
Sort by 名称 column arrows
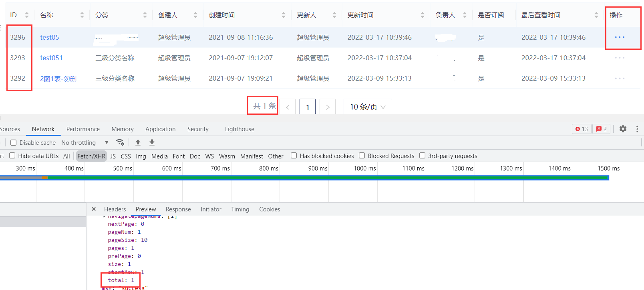tap(82, 15)
